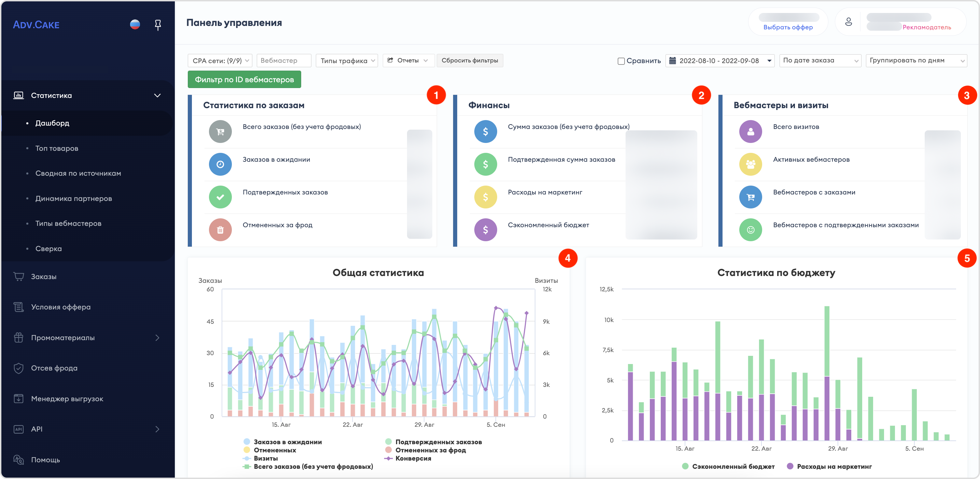The width and height of the screenshot is (980, 479).
Task: Click the Отсев фрода shield icon
Action: pyautogui.click(x=19, y=368)
